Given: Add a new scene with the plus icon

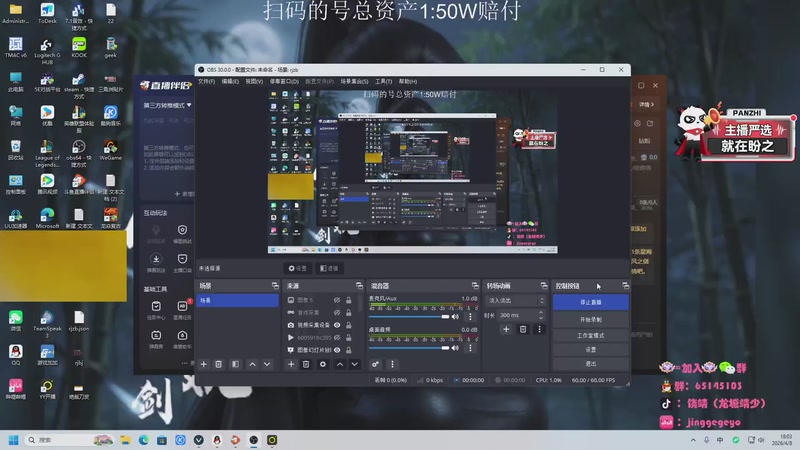Looking at the screenshot, I should [204, 364].
